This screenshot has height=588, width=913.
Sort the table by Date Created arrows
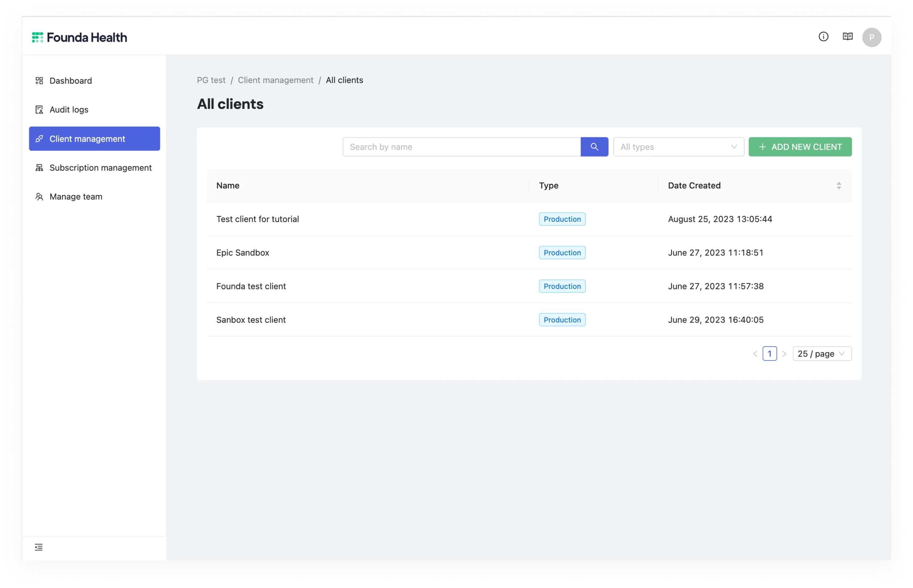[x=839, y=185]
